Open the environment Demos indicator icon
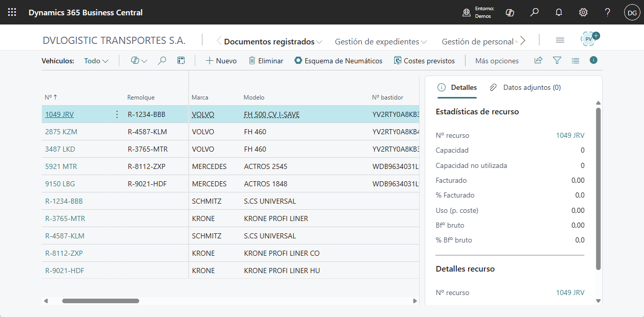The image size is (644, 317). (466, 13)
